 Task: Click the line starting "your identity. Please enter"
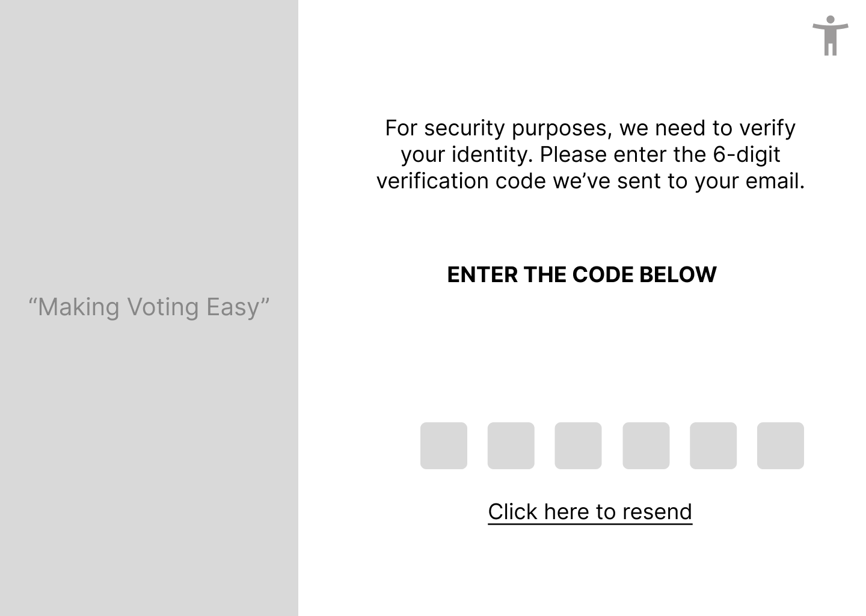pyautogui.click(x=590, y=155)
